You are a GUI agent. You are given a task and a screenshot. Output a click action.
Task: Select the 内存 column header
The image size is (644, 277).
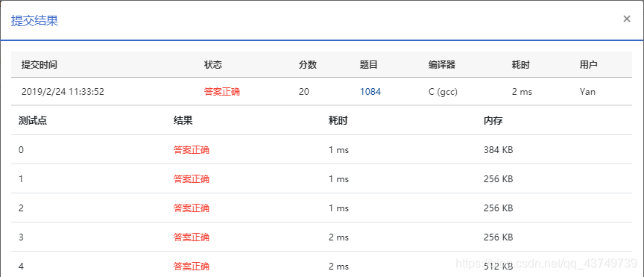[x=493, y=121]
